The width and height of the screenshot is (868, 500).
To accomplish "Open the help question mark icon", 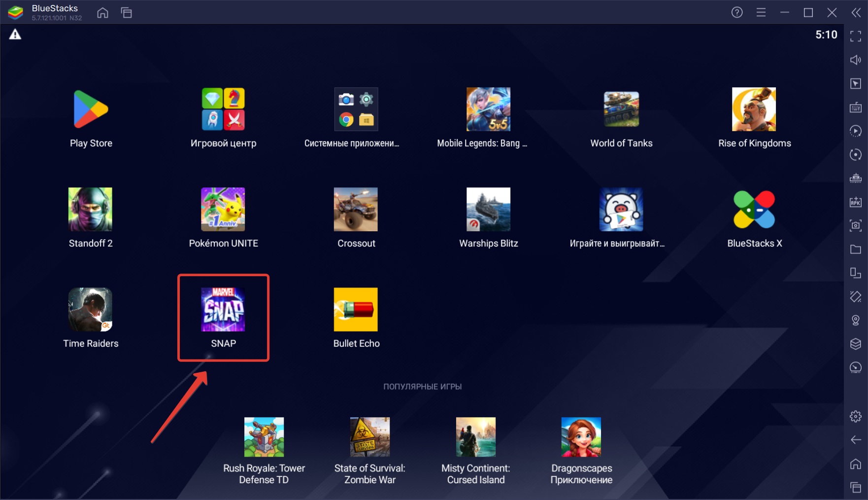I will [x=737, y=12].
